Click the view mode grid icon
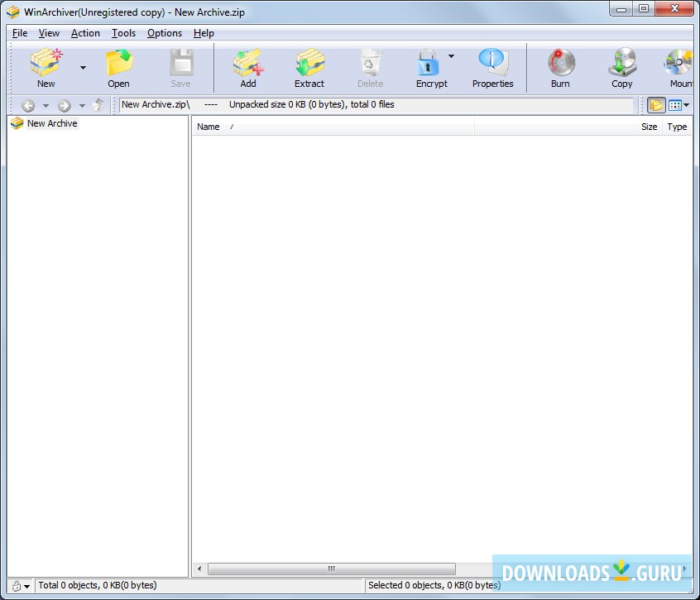The image size is (700, 600). click(674, 105)
